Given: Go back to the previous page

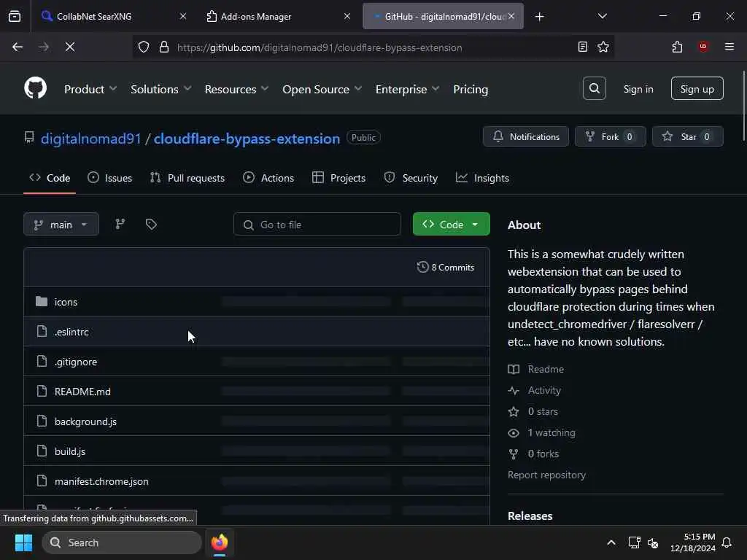Looking at the screenshot, I should coord(18,47).
